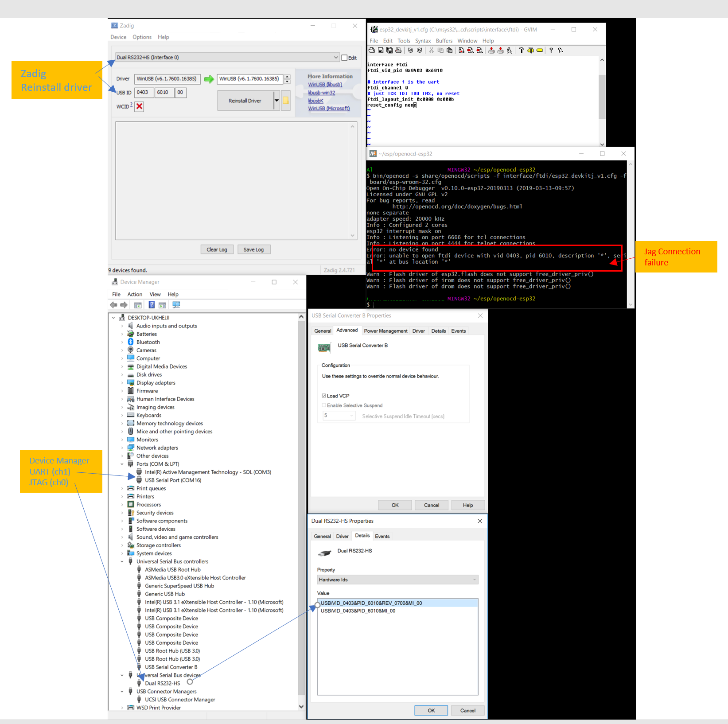728x724 pixels.
Task: Switch to Driver tab in Dual RS232-HS Properties
Action: [342, 536]
